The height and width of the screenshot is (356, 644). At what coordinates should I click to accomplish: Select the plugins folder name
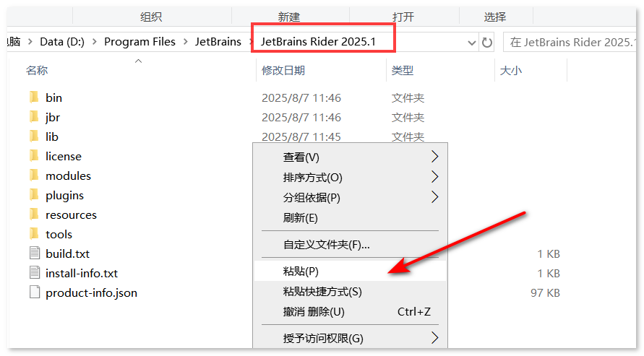click(64, 195)
